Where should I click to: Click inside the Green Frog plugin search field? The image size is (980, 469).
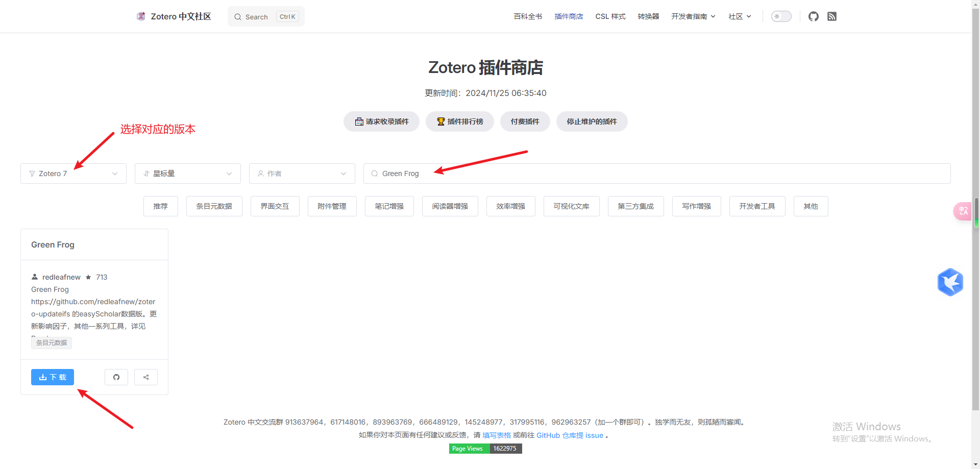coord(657,174)
